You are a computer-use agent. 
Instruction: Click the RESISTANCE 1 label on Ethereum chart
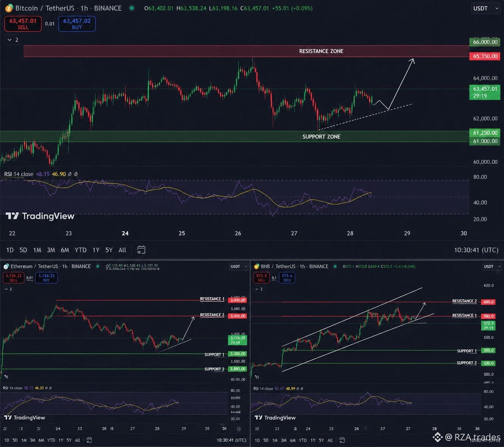click(x=212, y=299)
